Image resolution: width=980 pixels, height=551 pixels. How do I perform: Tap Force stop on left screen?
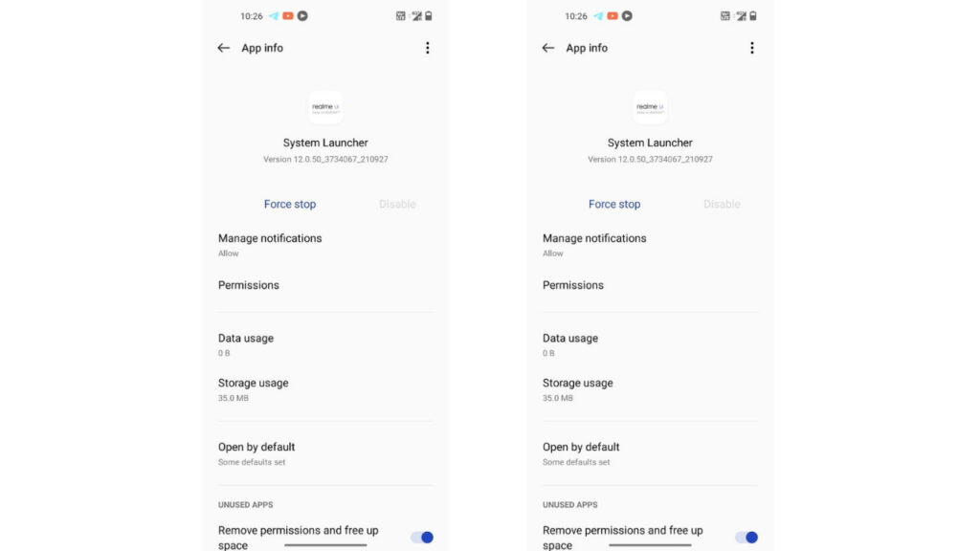(290, 205)
